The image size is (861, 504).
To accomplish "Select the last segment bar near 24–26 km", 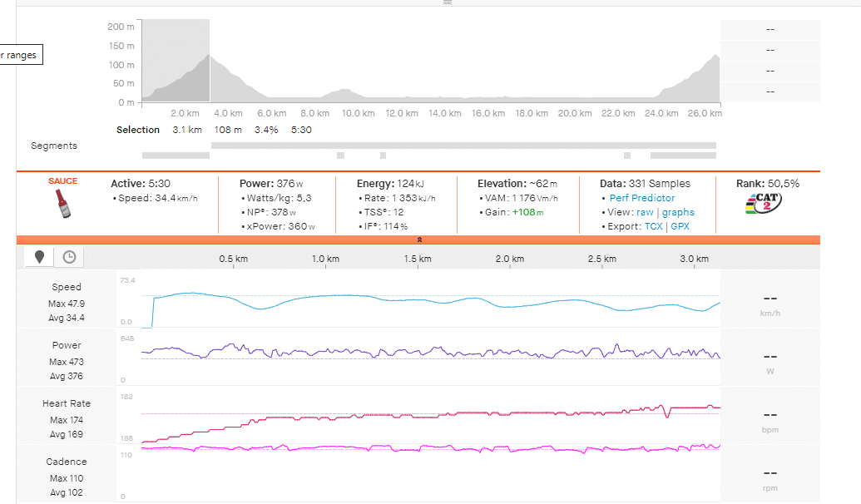I will point(682,156).
